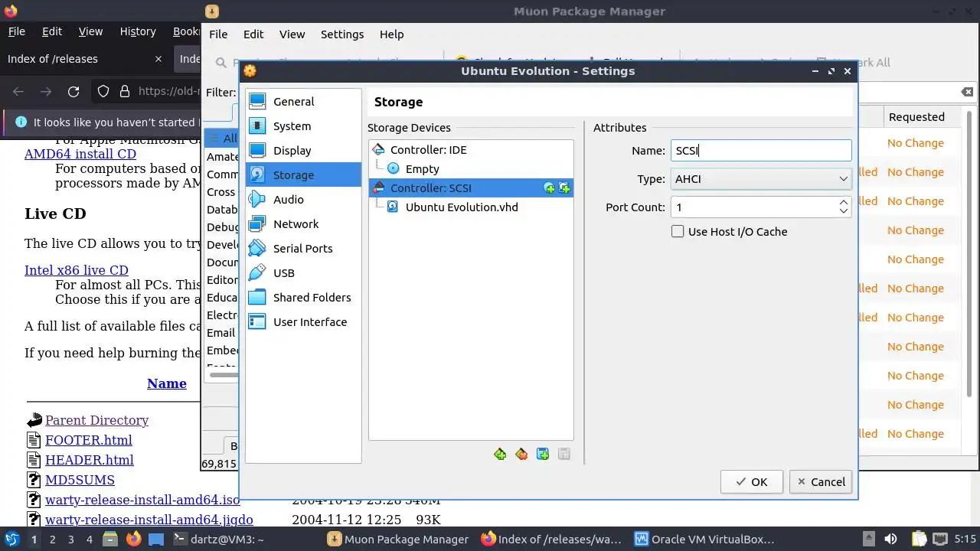Click the controller Name input field

761,150
